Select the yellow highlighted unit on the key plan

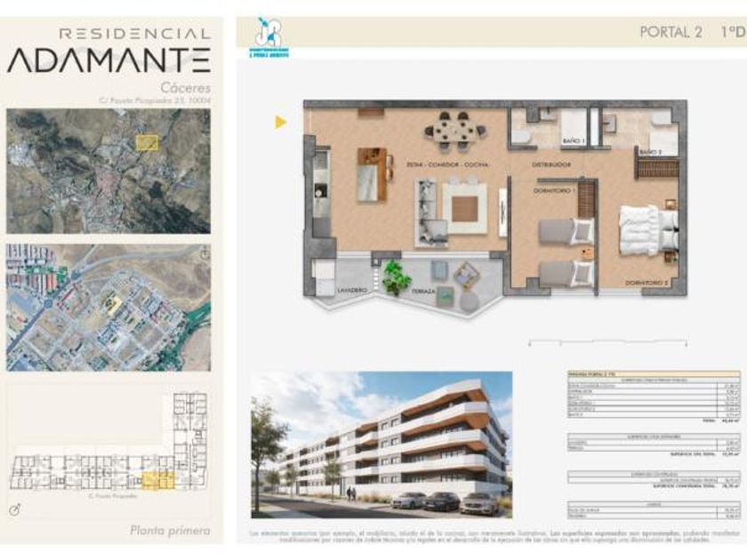[x=158, y=481]
